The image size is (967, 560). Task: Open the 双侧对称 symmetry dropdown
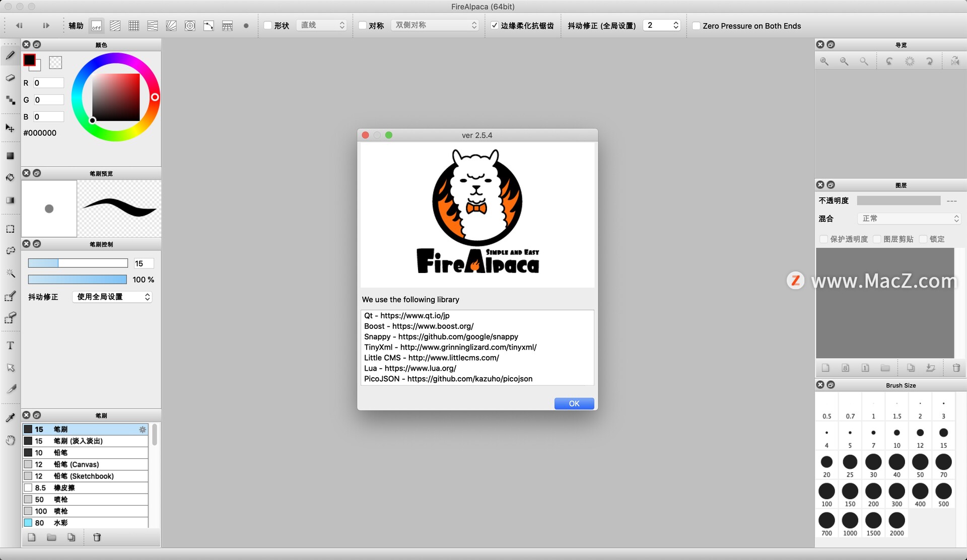pyautogui.click(x=435, y=25)
